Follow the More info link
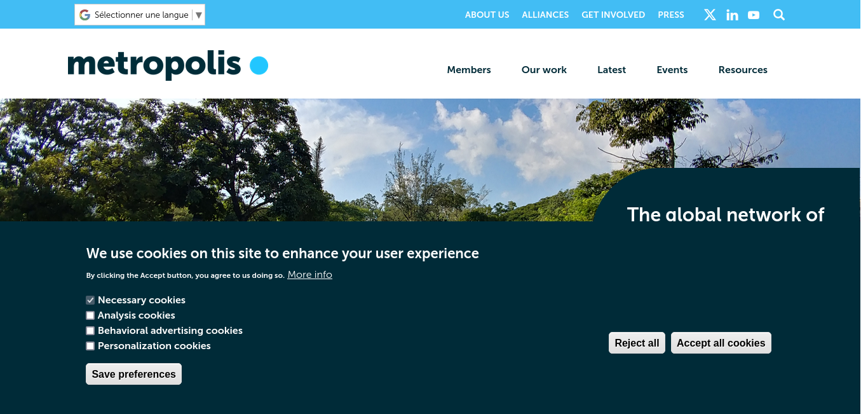This screenshot has height=414, width=868. (x=310, y=275)
